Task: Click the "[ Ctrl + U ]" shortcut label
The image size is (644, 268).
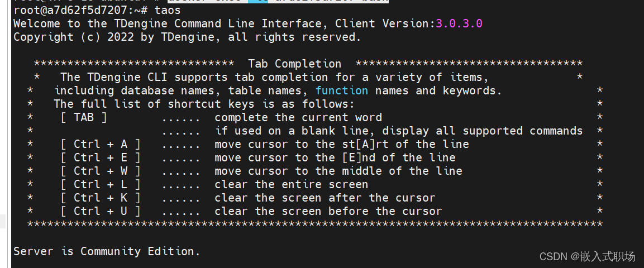Action: click(101, 212)
